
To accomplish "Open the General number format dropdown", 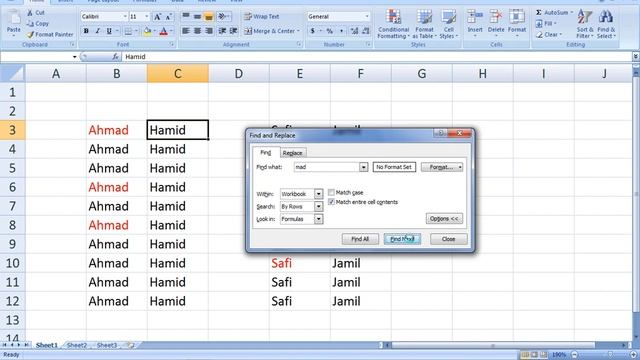I will (367, 17).
